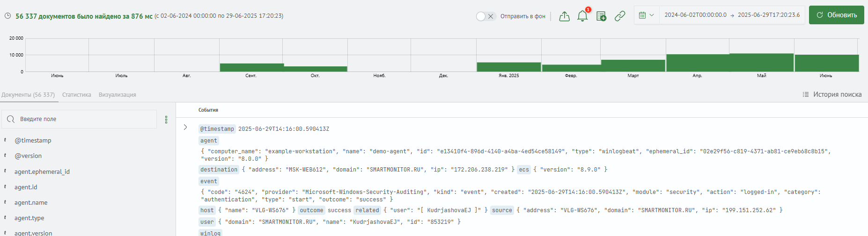Open the Визуализация tab
The height and width of the screenshot is (236, 868).
(x=118, y=95)
